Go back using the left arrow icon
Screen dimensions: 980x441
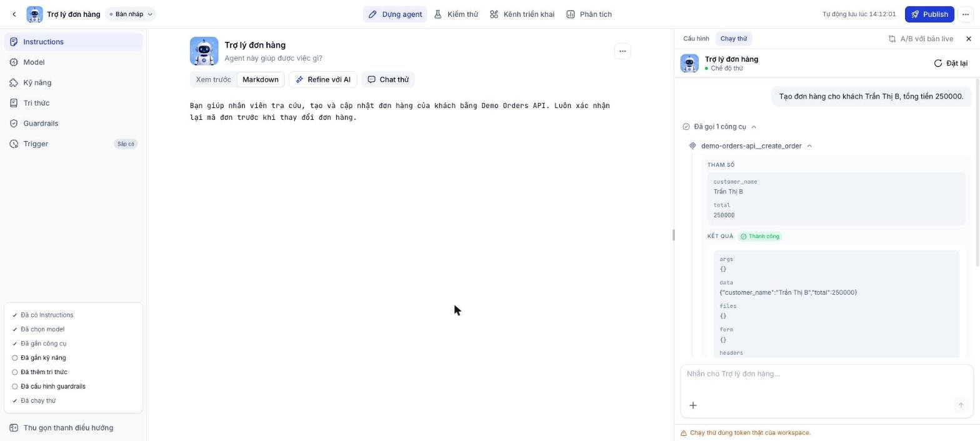click(x=14, y=14)
